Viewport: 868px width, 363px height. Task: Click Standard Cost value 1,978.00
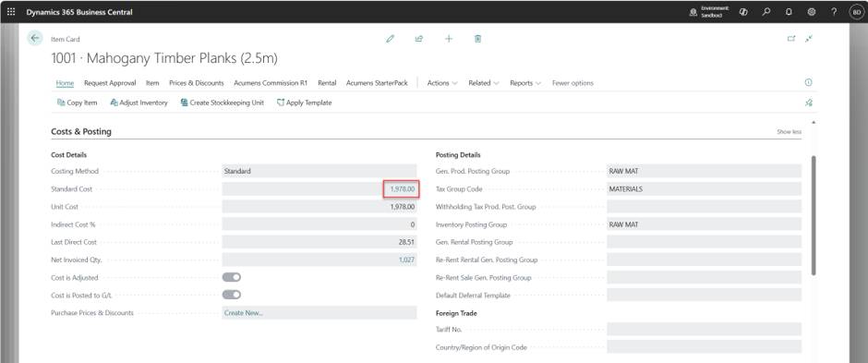point(402,188)
